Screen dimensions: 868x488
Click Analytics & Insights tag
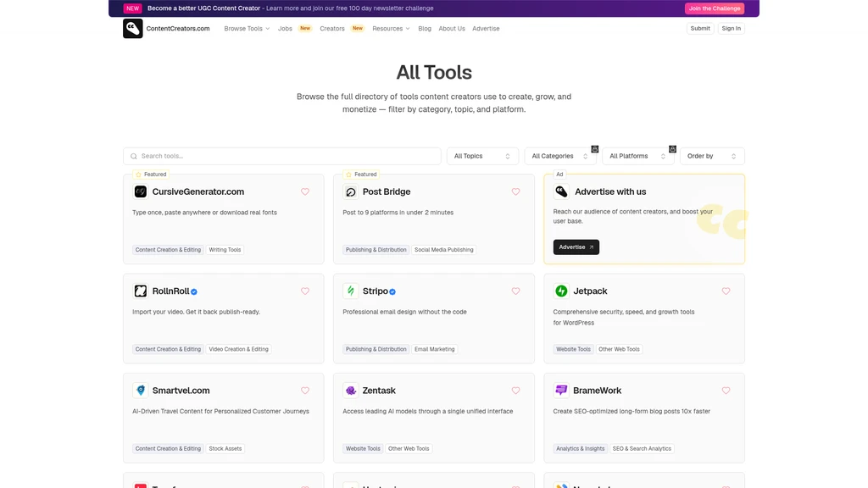[x=580, y=449]
